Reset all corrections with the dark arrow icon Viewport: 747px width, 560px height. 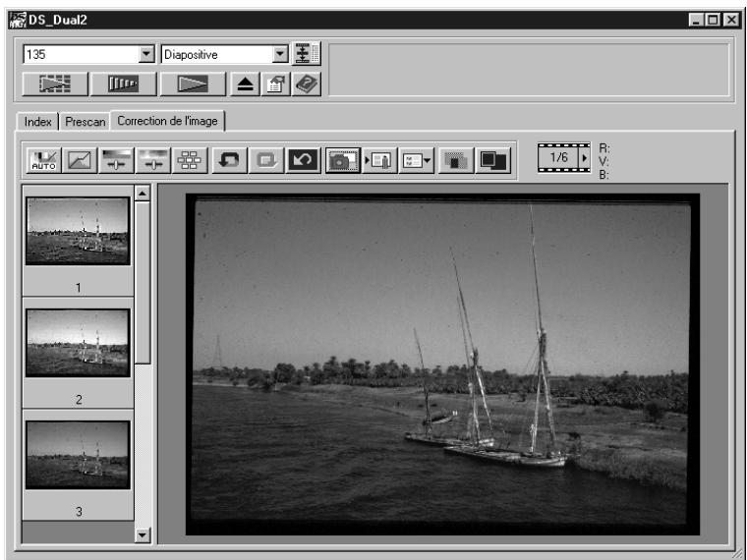coord(303,160)
